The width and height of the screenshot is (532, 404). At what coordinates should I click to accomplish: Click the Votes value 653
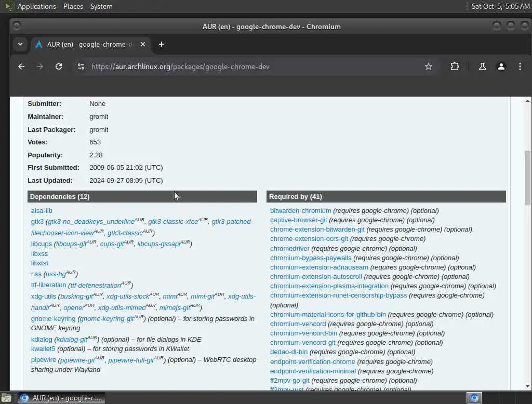coord(95,142)
